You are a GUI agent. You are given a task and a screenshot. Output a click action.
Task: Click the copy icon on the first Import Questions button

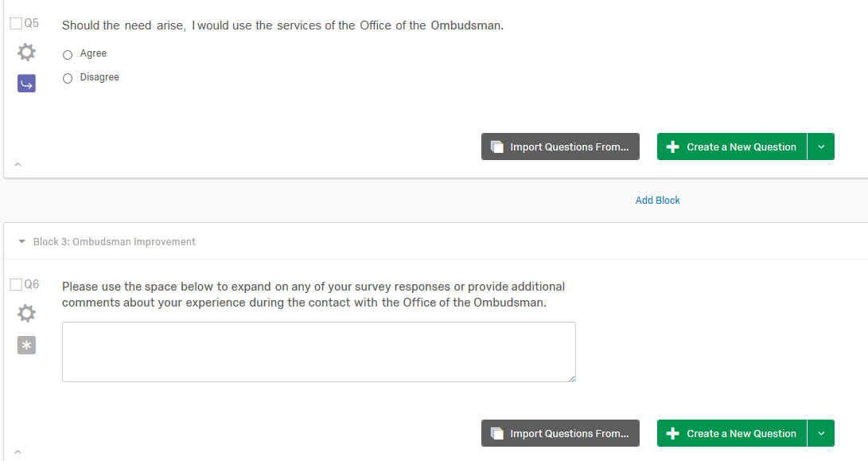point(497,147)
